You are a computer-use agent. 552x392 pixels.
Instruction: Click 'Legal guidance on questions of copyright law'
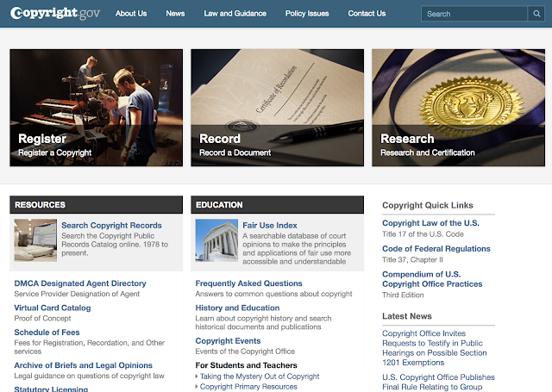point(89,376)
